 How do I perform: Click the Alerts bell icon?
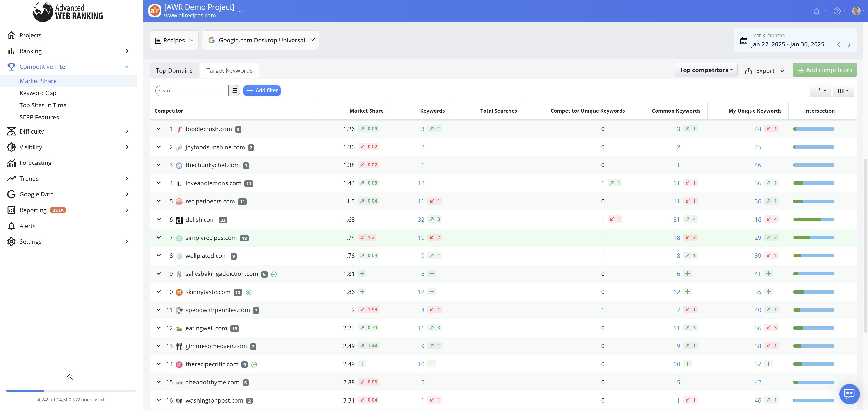pyautogui.click(x=12, y=226)
